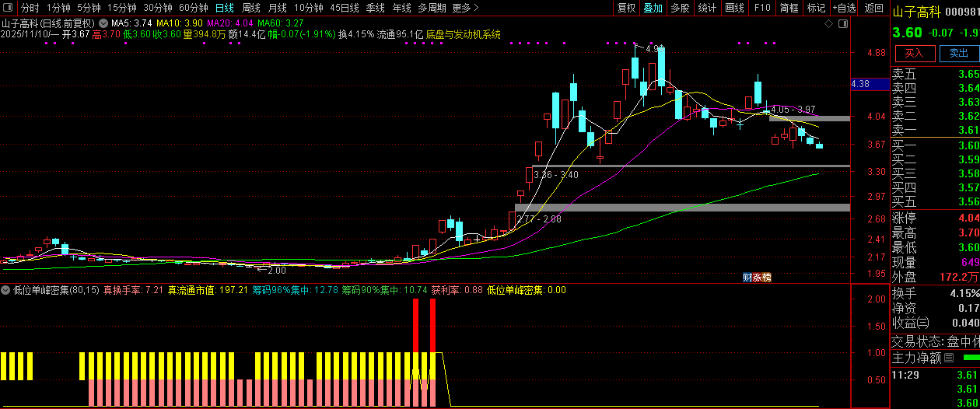This screenshot has height=409, width=980.
Task: Add stock via +自选 button
Action: click(844, 8)
